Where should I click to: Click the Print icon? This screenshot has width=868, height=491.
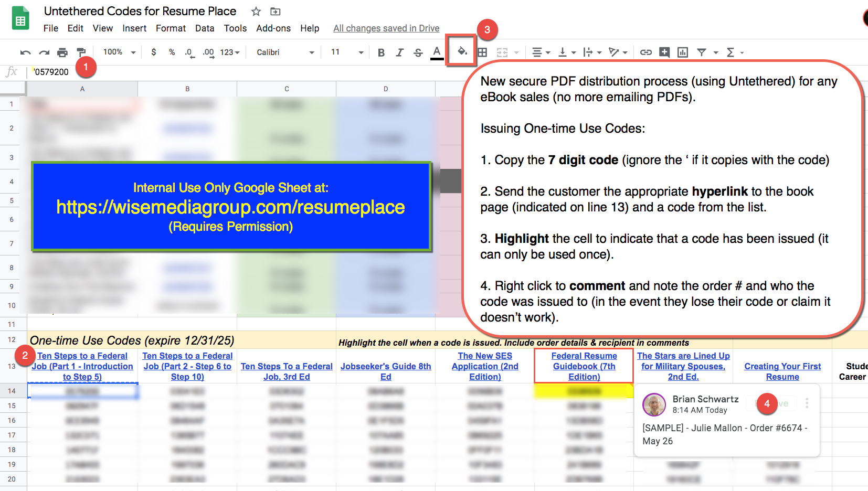coord(62,52)
